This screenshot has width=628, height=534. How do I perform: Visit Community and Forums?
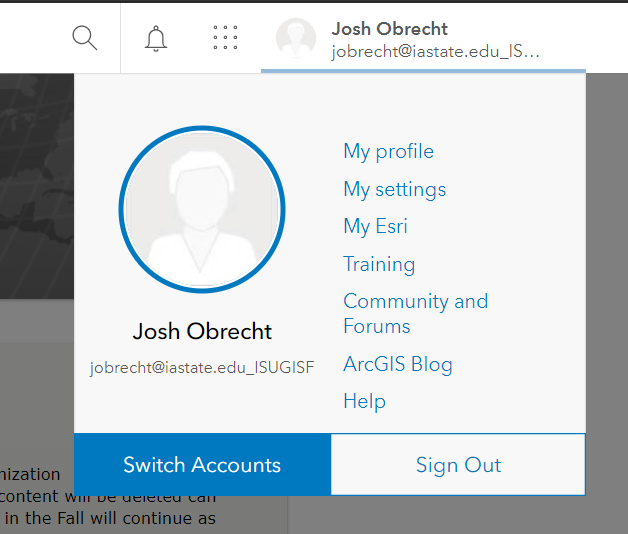416,313
